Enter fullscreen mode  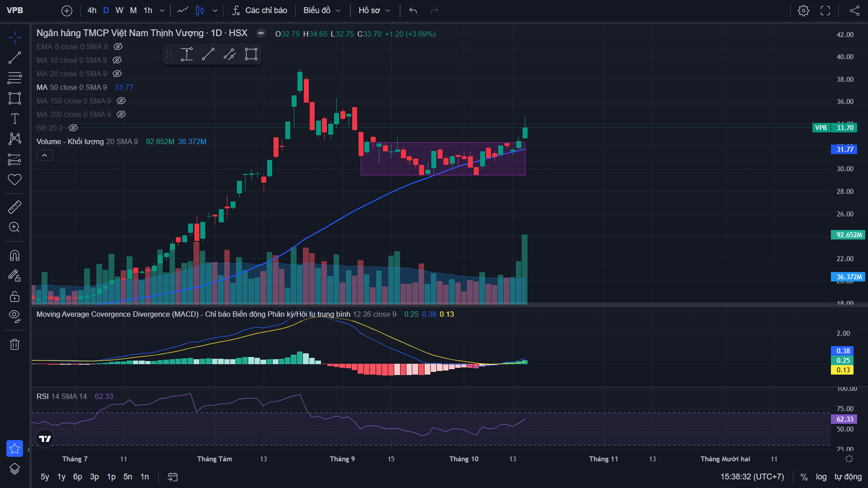tap(826, 10)
